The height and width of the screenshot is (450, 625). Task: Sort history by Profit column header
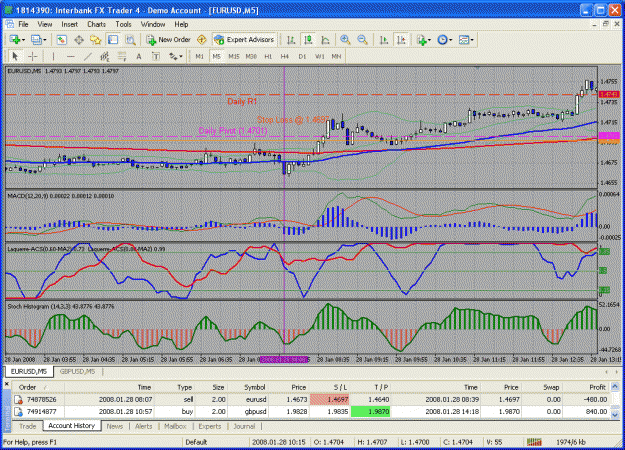585,387
